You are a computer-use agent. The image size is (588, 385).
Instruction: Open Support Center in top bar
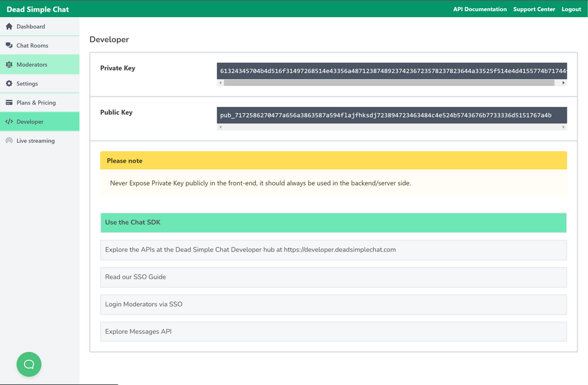tap(534, 9)
